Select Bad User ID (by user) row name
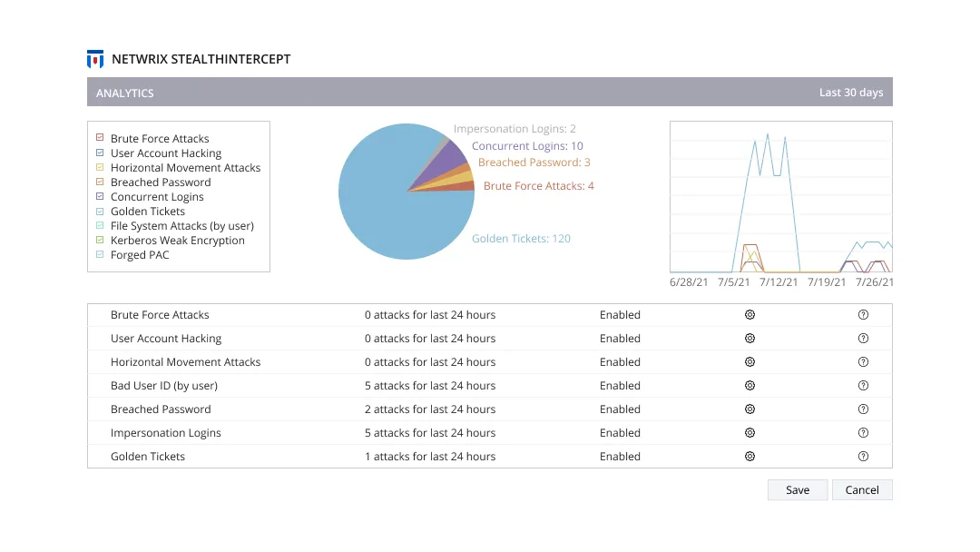The width and height of the screenshot is (980, 552). tap(163, 386)
